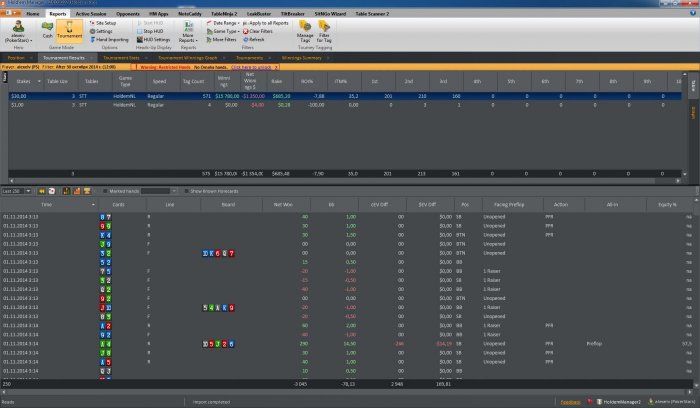Open Tournament Winnings Graph report tab

188,58
